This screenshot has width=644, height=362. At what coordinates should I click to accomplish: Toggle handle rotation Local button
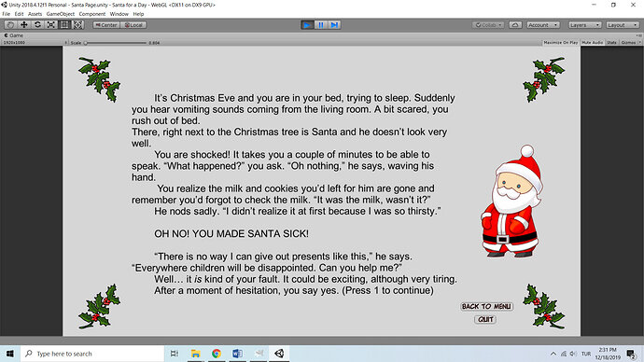click(x=133, y=25)
